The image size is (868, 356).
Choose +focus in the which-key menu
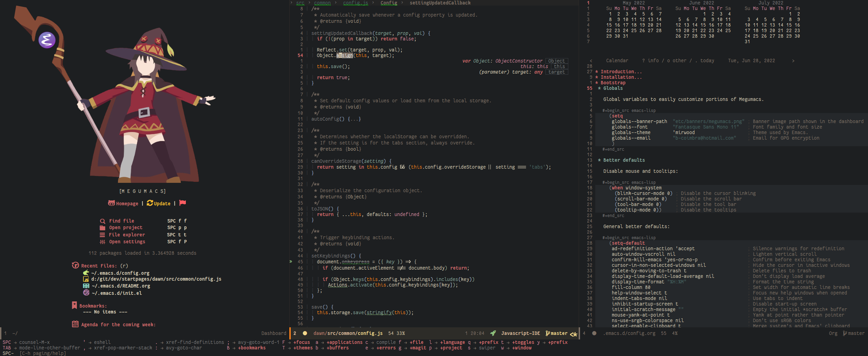[x=302, y=342]
